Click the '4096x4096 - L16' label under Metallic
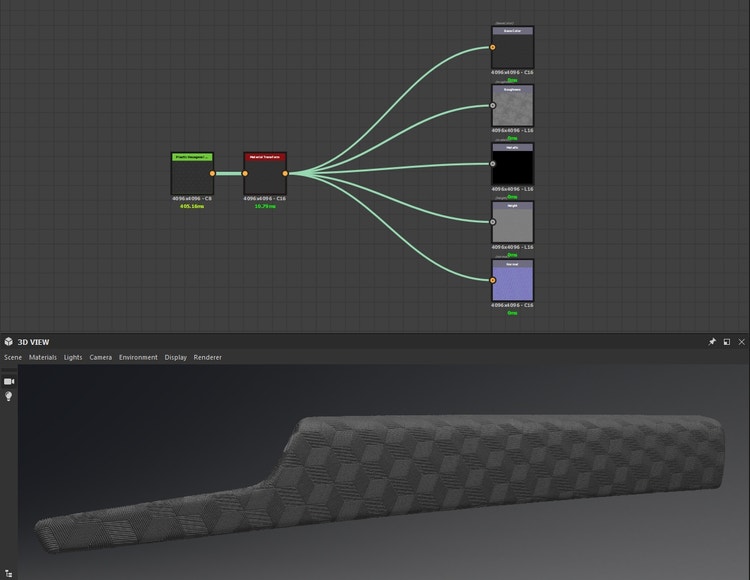This screenshot has height=580, width=750. point(512,189)
